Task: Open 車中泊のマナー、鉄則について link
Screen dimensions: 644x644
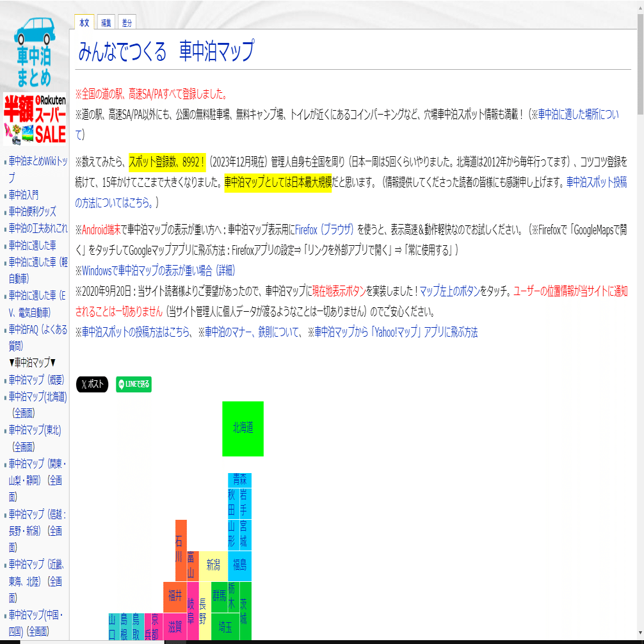Action: coord(252,332)
